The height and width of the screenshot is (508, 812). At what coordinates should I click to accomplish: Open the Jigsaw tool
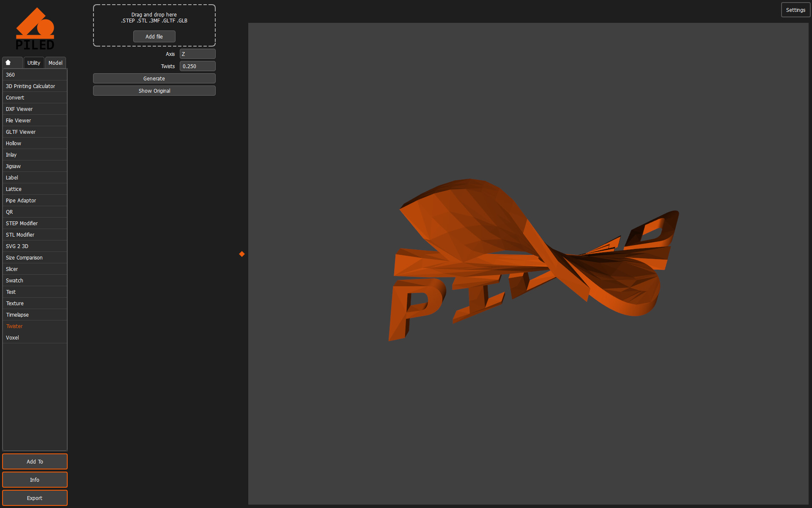[x=35, y=166]
